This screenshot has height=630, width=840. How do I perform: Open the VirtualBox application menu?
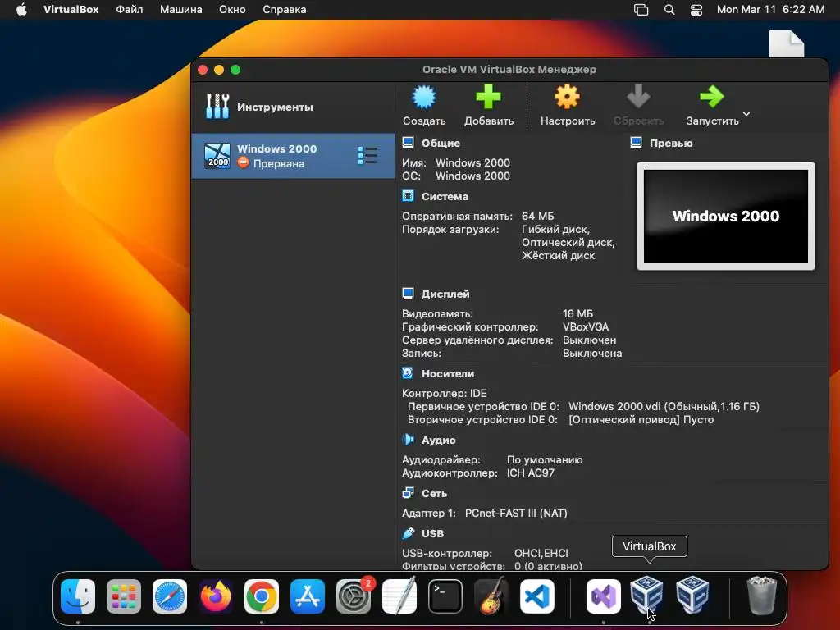point(71,10)
